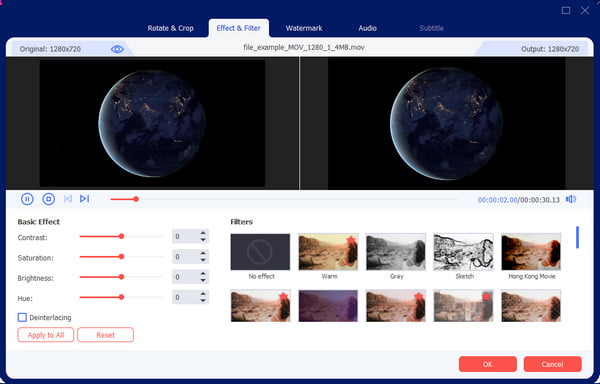Click the Output: 1280x720 label
600x384 pixels.
coord(550,49)
